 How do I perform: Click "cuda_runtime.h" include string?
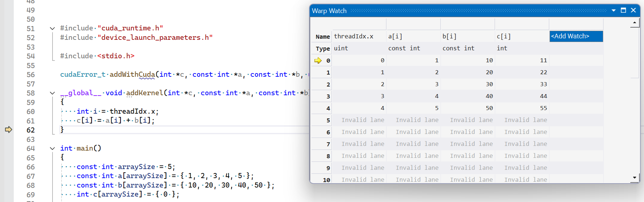coord(130,28)
